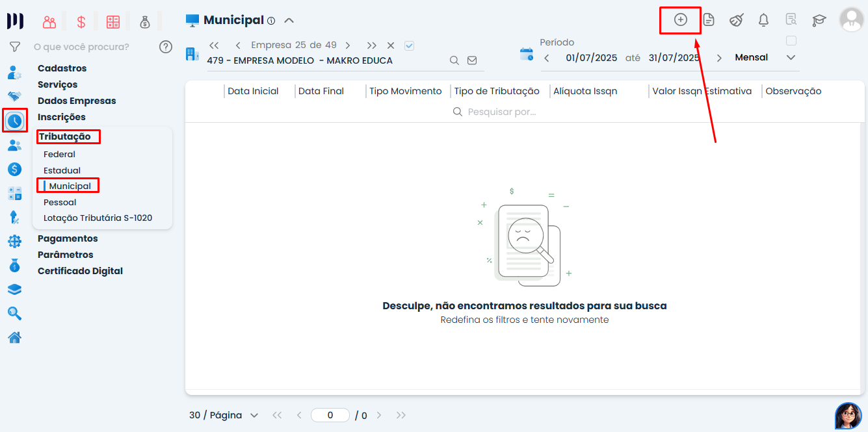Go to next company with right arrow
868x432 pixels.
pyautogui.click(x=348, y=45)
